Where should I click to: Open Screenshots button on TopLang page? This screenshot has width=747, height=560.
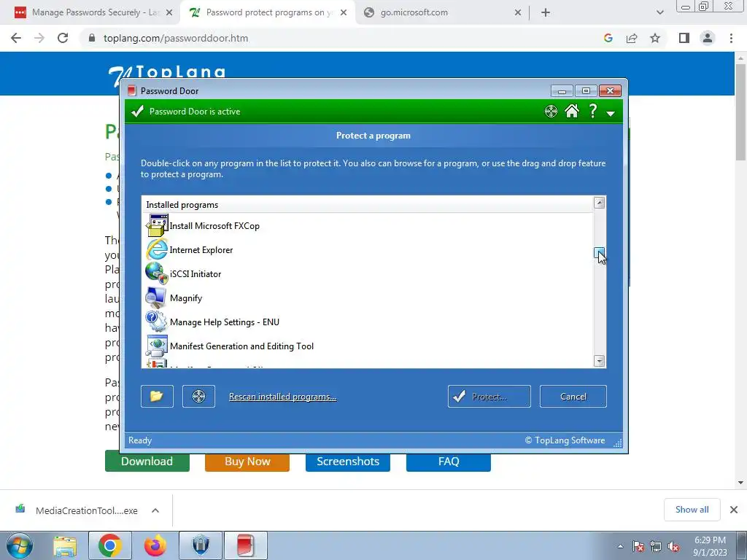click(x=348, y=462)
